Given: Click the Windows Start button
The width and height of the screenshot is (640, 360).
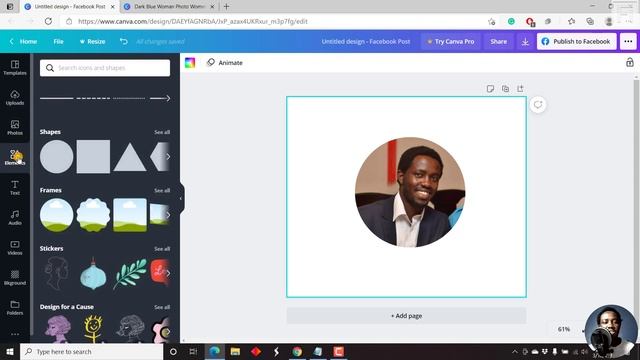Looking at the screenshot, I should coord(9,351).
